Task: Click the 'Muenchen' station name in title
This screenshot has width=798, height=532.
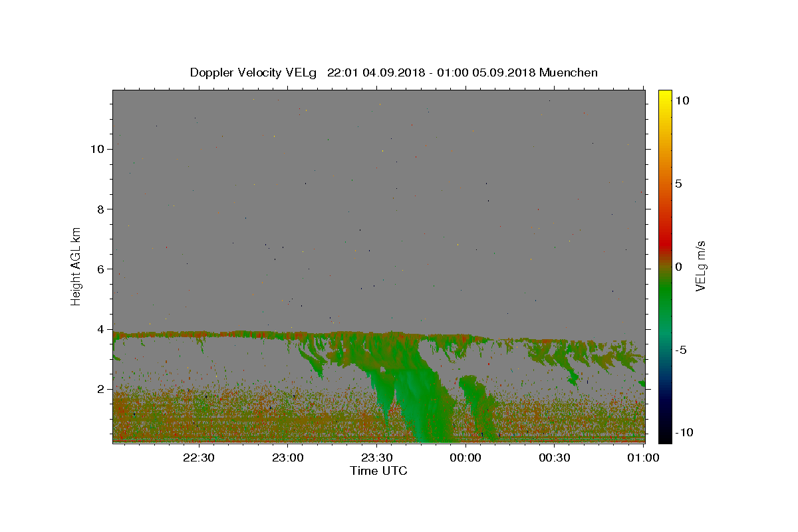Action: [569, 72]
